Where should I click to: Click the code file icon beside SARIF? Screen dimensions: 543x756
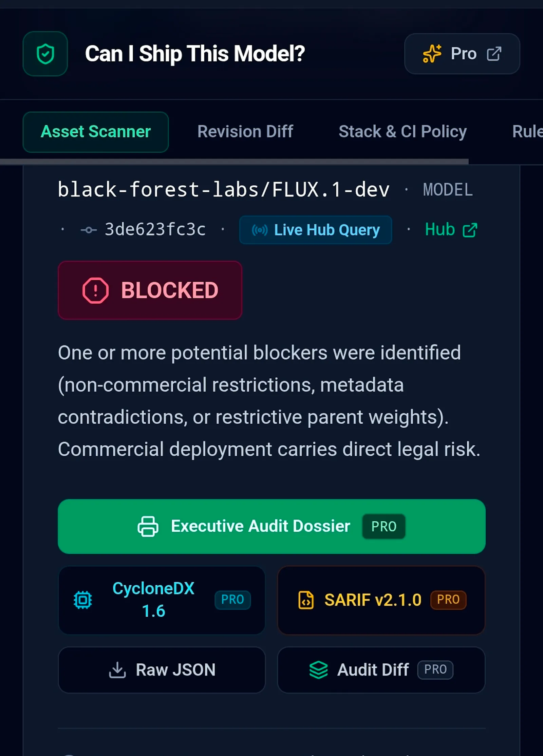(306, 600)
